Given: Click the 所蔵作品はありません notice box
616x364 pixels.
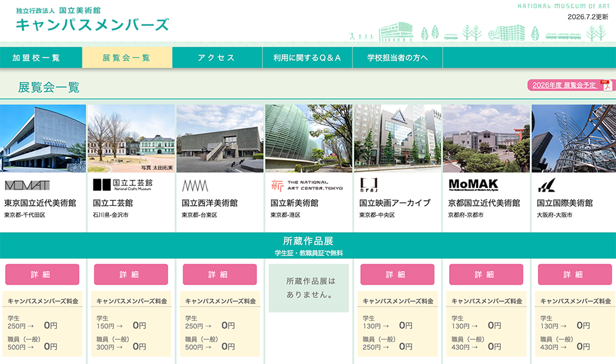Looking at the screenshot, I should point(309,288).
